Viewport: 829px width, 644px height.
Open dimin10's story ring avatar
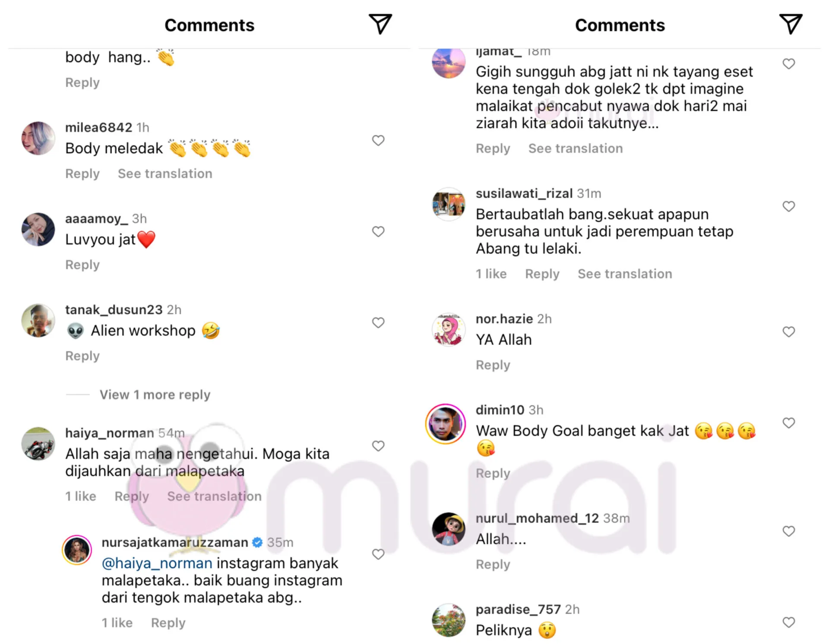click(x=446, y=424)
